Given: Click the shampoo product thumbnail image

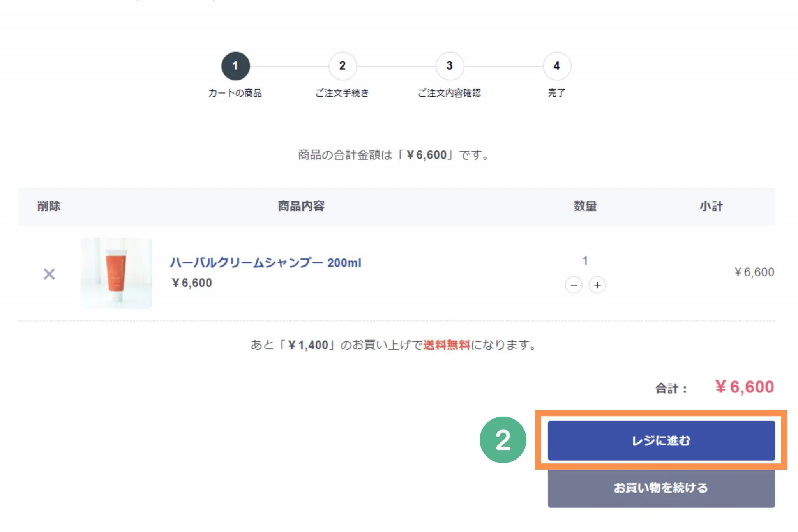Looking at the screenshot, I should click(116, 273).
